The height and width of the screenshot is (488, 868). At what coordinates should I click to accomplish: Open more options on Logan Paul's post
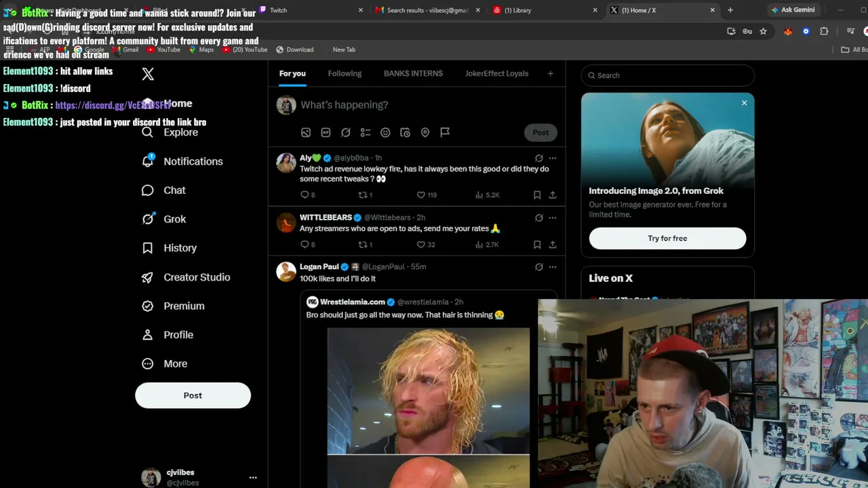553,267
